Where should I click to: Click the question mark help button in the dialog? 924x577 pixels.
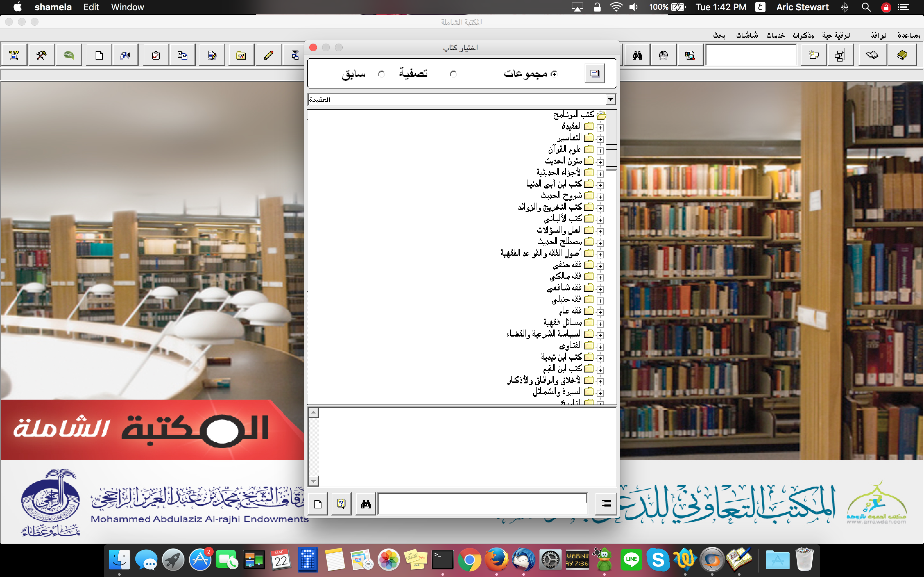tap(341, 503)
